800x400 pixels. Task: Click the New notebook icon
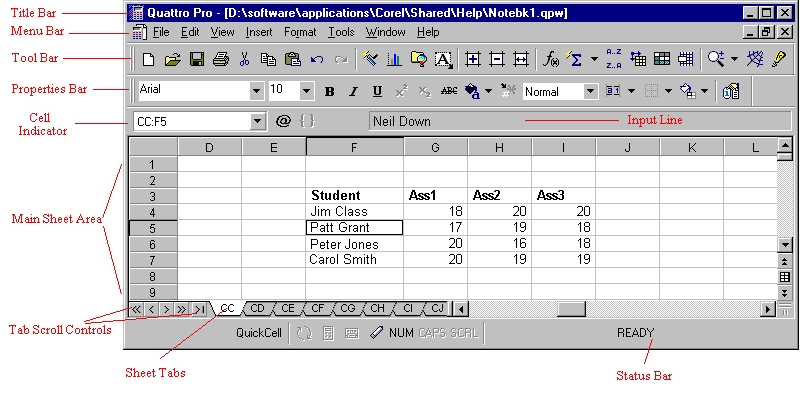tap(148, 60)
